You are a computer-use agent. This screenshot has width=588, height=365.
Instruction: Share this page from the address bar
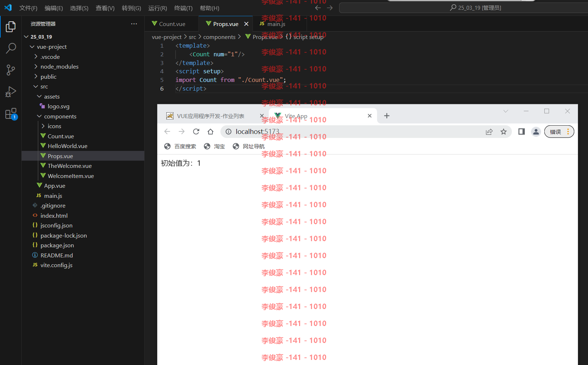(x=489, y=132)
